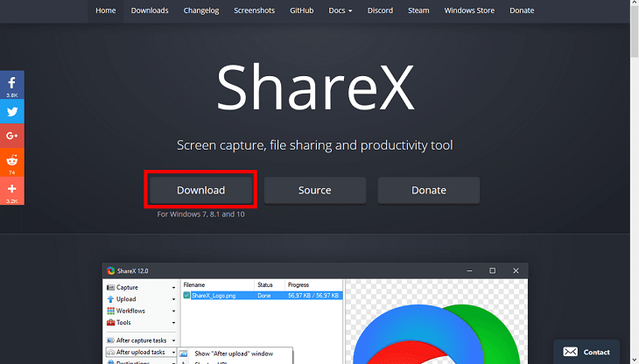The image size is (639, 364).
Task: Click the Reddit share icon
Action: (x=11, y=160)
